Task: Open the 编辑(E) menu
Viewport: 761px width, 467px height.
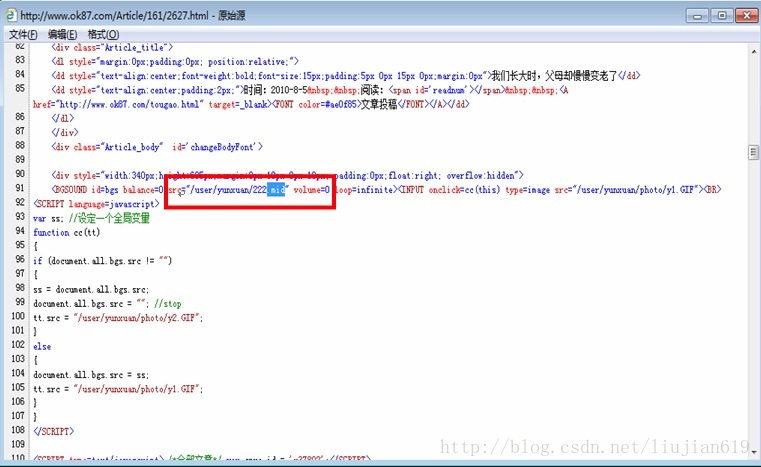Action: (x=62, y=34)
